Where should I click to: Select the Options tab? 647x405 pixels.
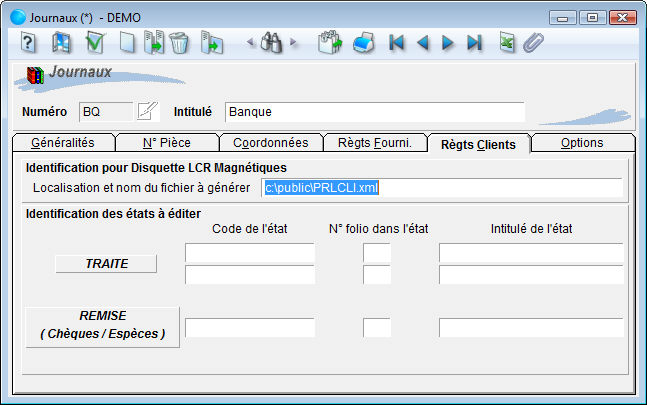click(581, 143)
